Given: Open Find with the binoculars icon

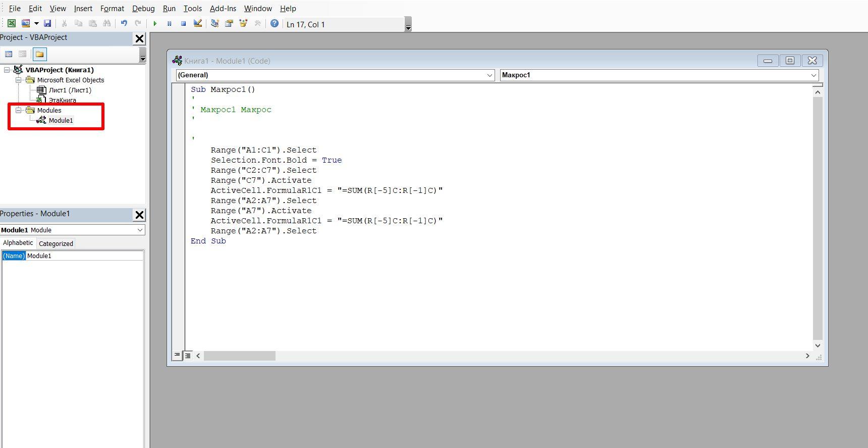Looking at the screenshot, I should [x=106, y=23].
